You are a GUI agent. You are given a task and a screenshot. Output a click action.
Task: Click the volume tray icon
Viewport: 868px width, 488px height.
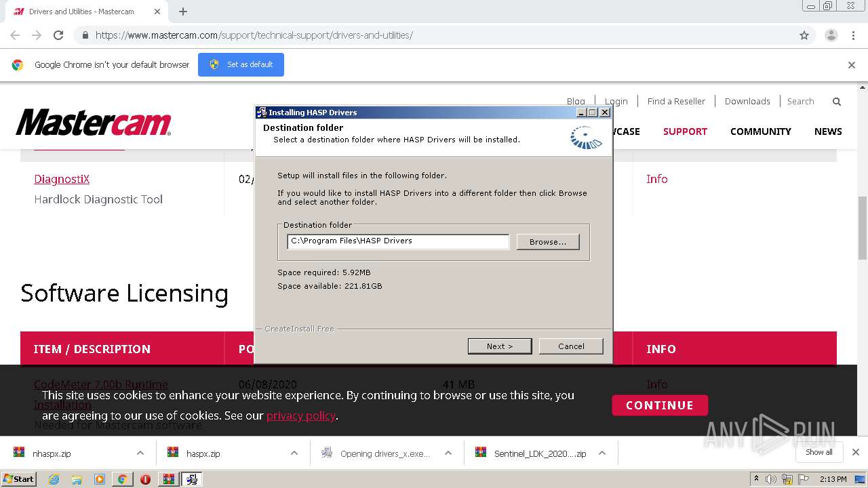771,479
